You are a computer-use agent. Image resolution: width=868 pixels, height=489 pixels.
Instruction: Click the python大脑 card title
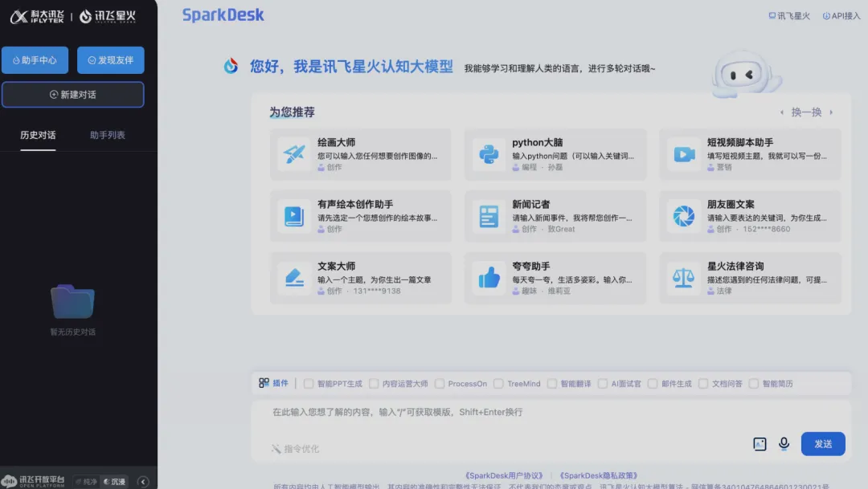[538, 143]
